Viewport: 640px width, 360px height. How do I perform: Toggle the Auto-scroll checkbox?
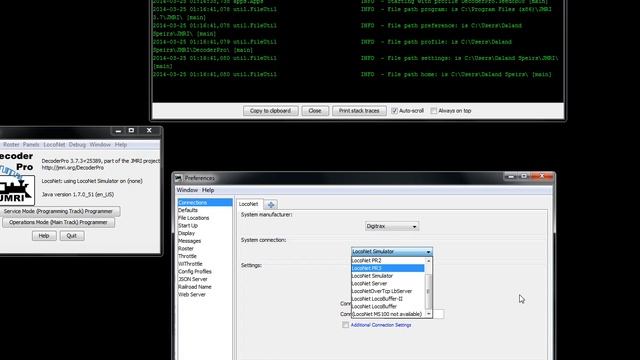(x=394, y=111)
